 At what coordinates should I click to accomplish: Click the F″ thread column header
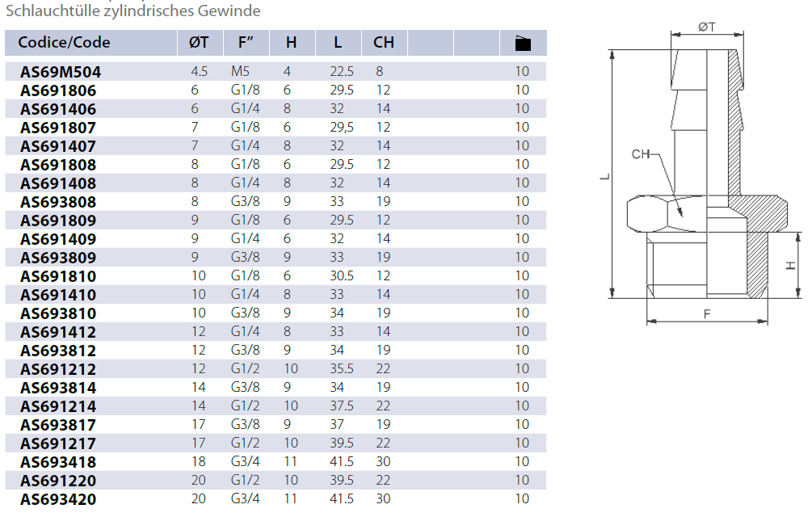[x=247, y=43]
